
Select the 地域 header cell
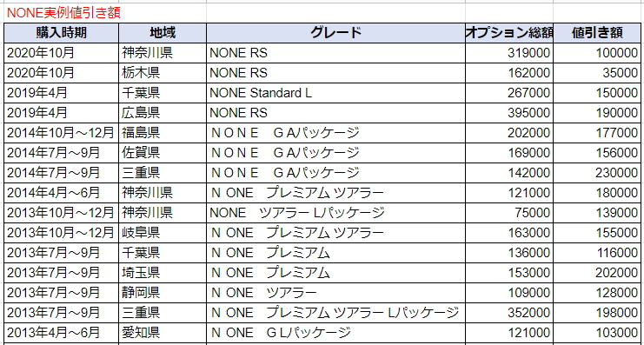point(163,33)
